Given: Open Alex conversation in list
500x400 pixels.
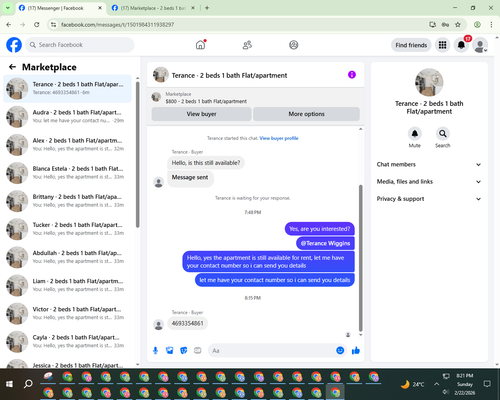Looking at the screenshot, I should tap(67, 145).
